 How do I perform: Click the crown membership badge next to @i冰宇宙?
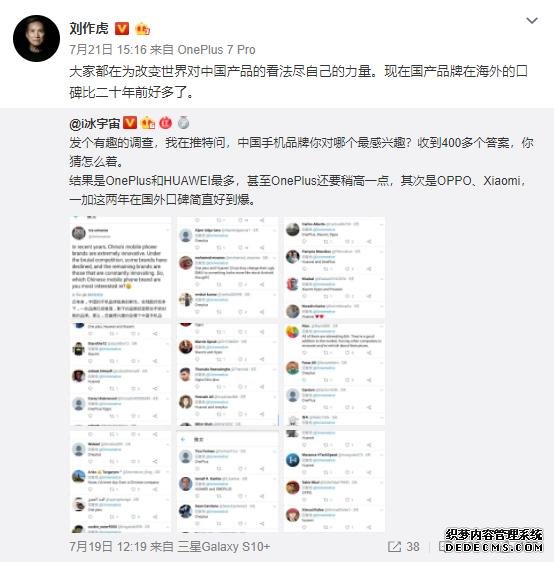(148, 123)
